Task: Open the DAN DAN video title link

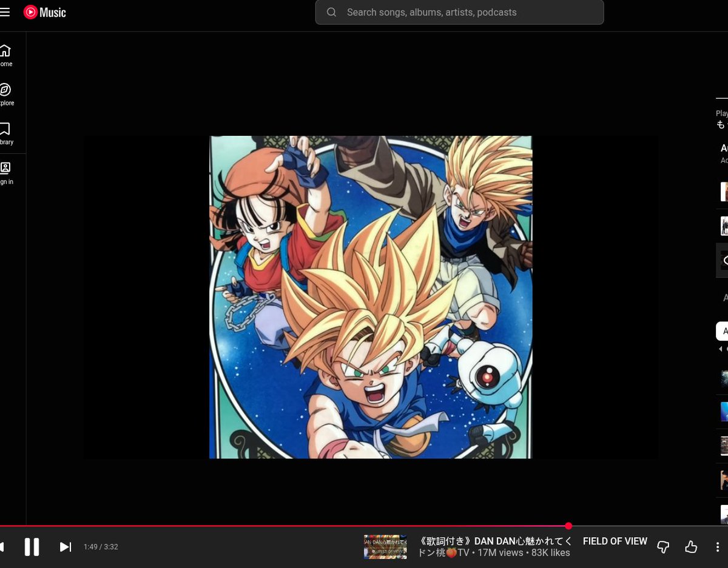Action: [x=494, y=541]
